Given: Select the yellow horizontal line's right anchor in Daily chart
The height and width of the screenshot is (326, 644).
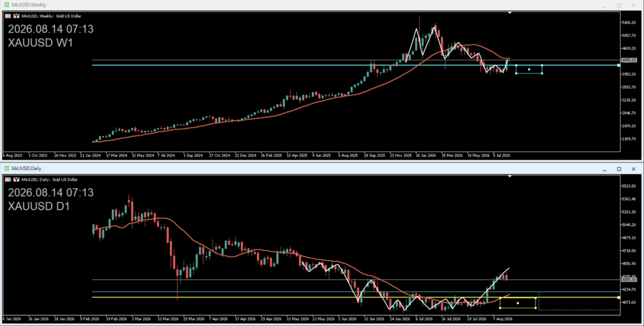Looking at the screenshot, I should click(619, 297).
